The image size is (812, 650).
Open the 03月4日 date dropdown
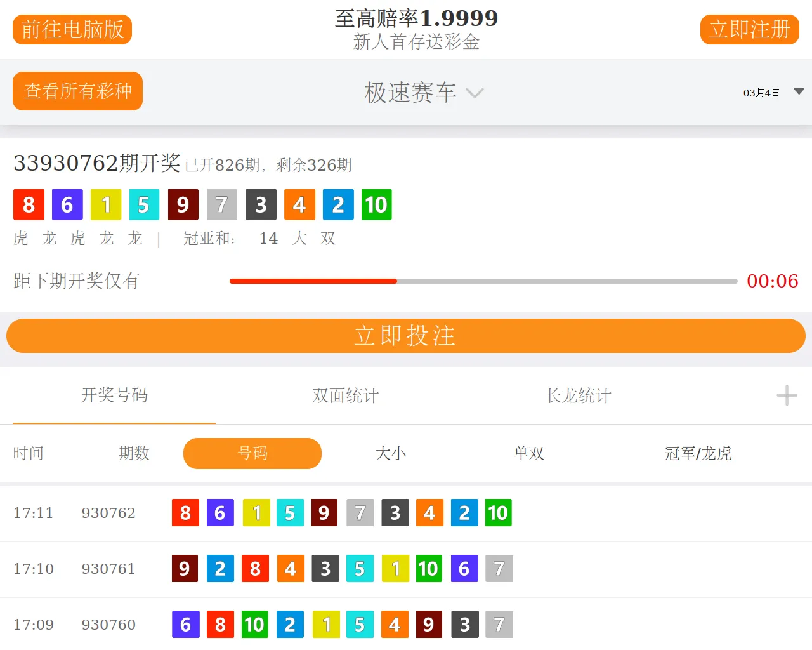pyautogui.click(x=773, y=93)
